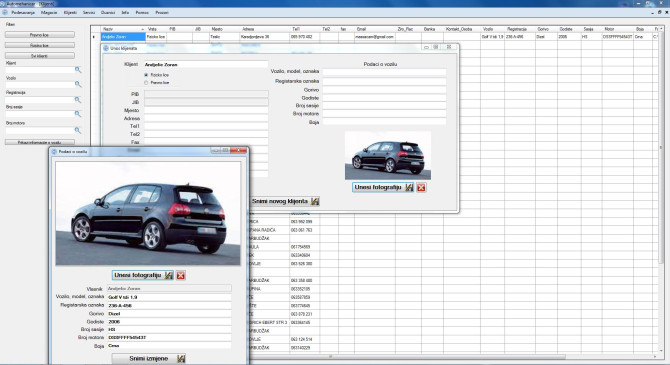Viewport: 670px width, 365px height.
Task: Click the large car photo in Podaci o vozilu
Action: coord(148,213)
